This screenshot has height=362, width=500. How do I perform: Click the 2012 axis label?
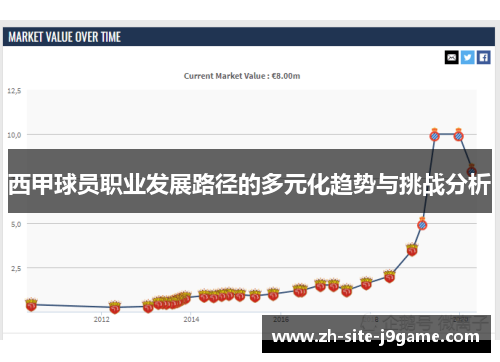101,319
